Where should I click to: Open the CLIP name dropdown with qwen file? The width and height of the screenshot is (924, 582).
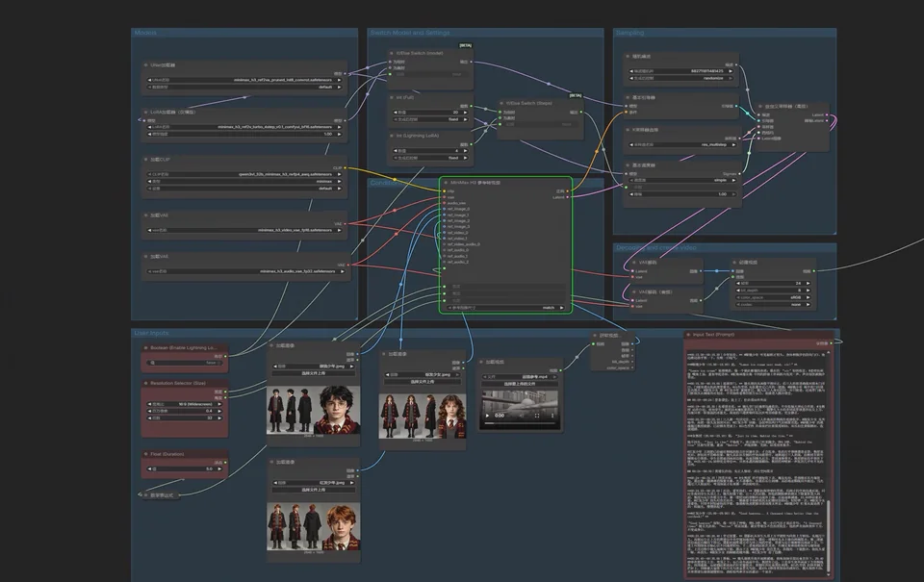(x=244, y=174)
